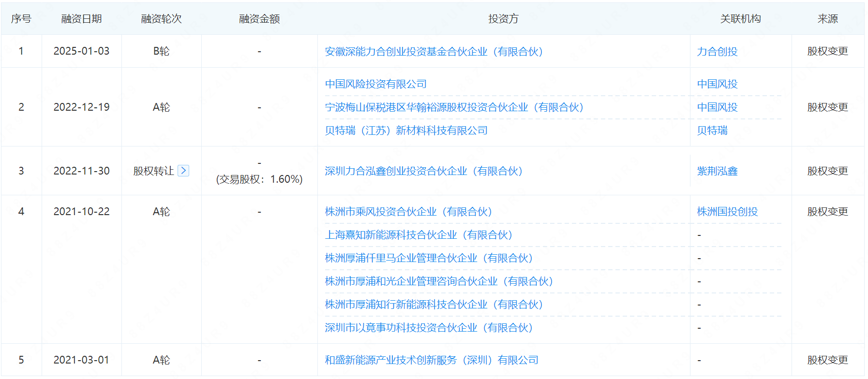Click the 投资方 column header
This screenshot has height=379, width=868.
503,19
